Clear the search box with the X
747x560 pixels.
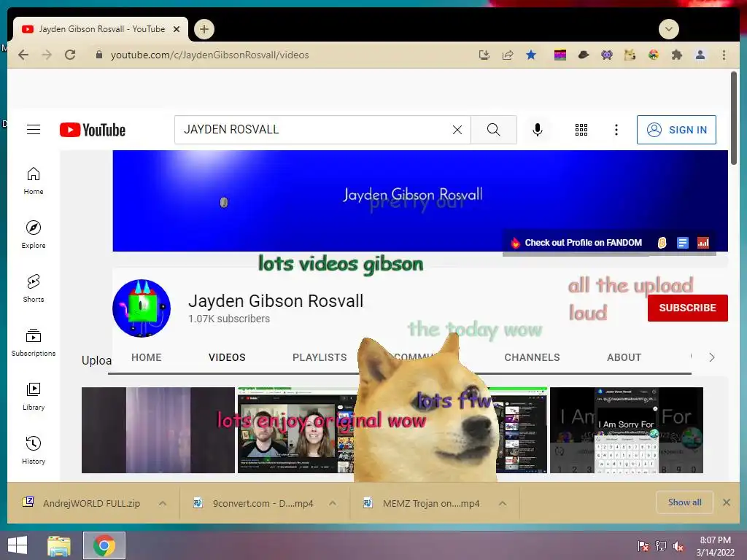(457, 130)
